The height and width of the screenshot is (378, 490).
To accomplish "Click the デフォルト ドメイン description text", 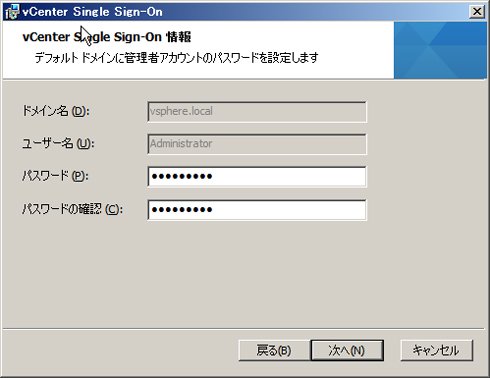I will (177, 58).
